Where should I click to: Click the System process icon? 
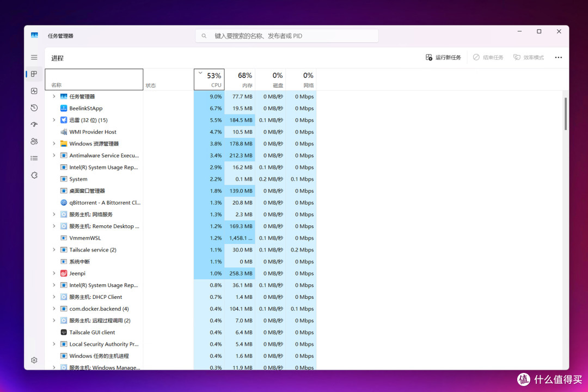(64, 179)
